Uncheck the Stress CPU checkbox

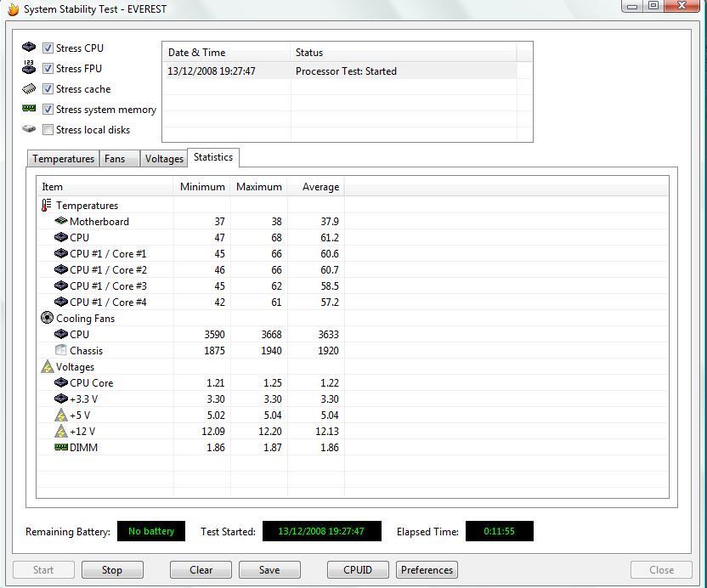pos(48,48)
